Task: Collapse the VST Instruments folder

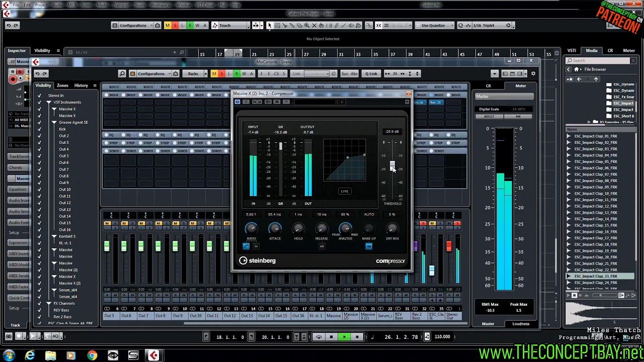Action: [49, 103]
